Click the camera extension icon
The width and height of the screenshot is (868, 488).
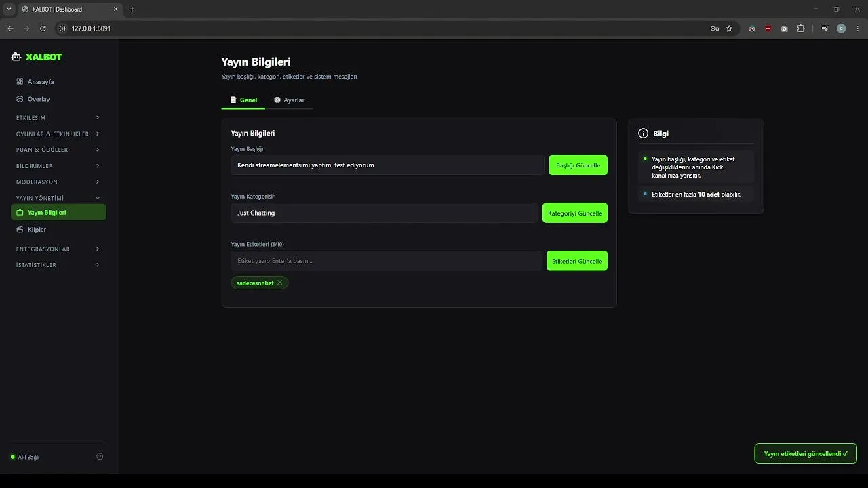coord(785,28)
